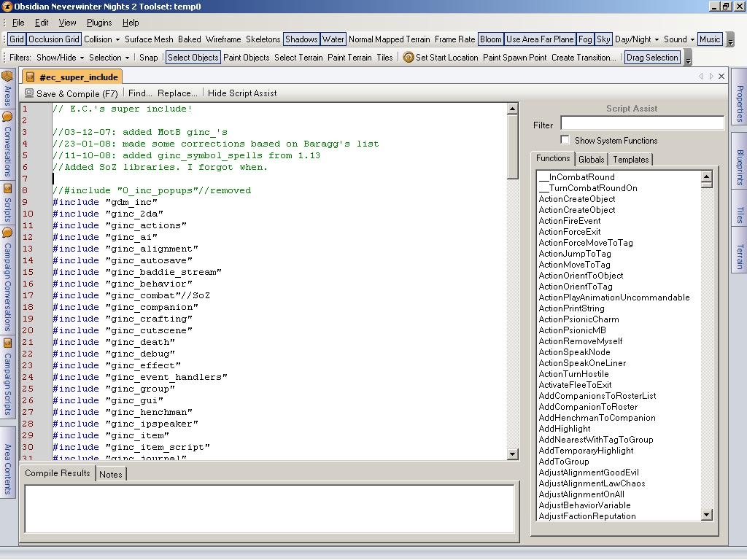
Task: Click the Script Assist Filter text field
Action: [x=642, y=124]
